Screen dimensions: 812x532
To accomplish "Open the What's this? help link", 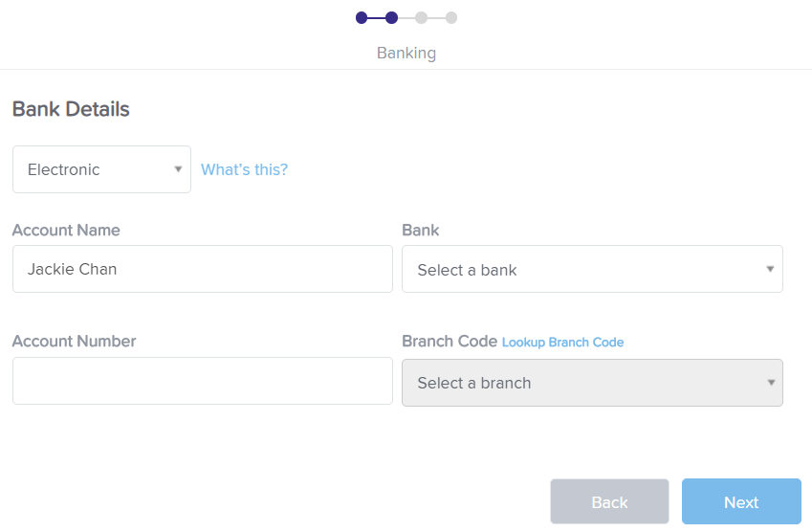I will point(245,169).
